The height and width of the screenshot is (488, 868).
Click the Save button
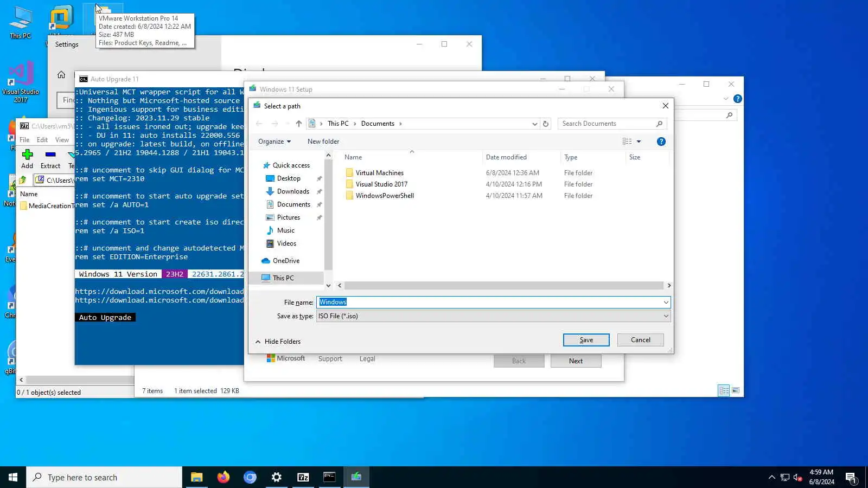pos(586,340)
